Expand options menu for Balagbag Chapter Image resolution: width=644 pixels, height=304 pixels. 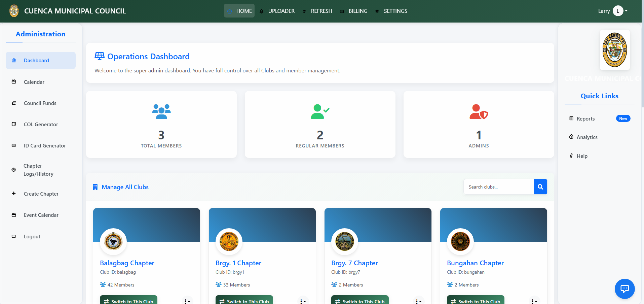tap(187, 301)
